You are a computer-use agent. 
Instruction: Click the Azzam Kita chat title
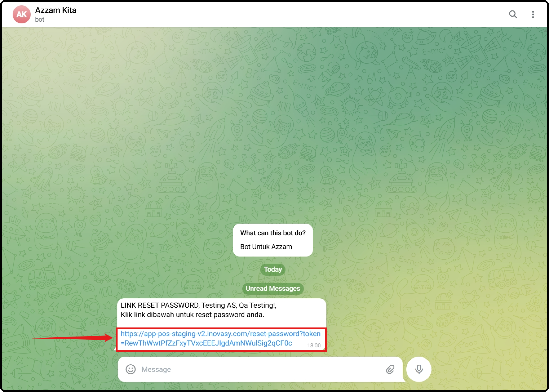(x=56, y=10)
